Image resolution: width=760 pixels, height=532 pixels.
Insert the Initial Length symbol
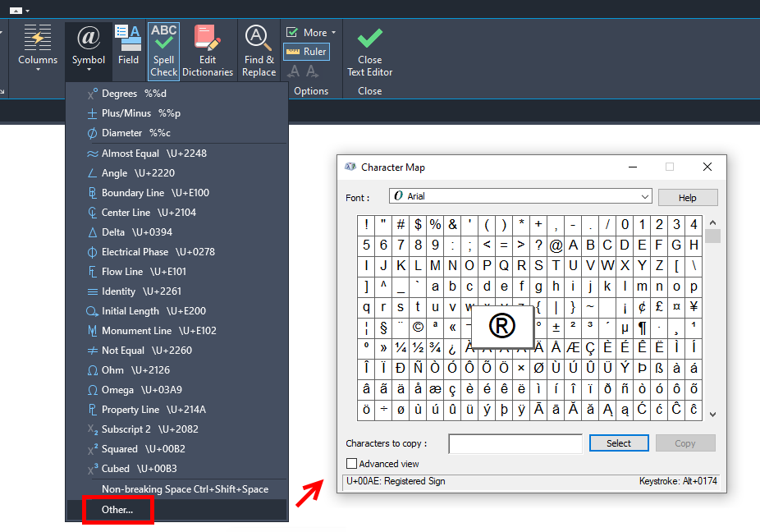pyautogui.click(x=177, y=311)
